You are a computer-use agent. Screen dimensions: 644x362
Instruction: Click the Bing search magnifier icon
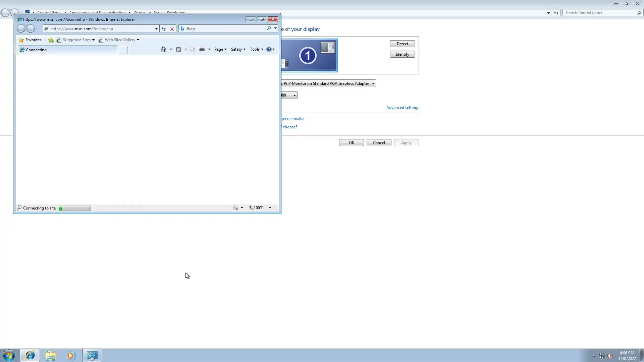pos(269,28)
